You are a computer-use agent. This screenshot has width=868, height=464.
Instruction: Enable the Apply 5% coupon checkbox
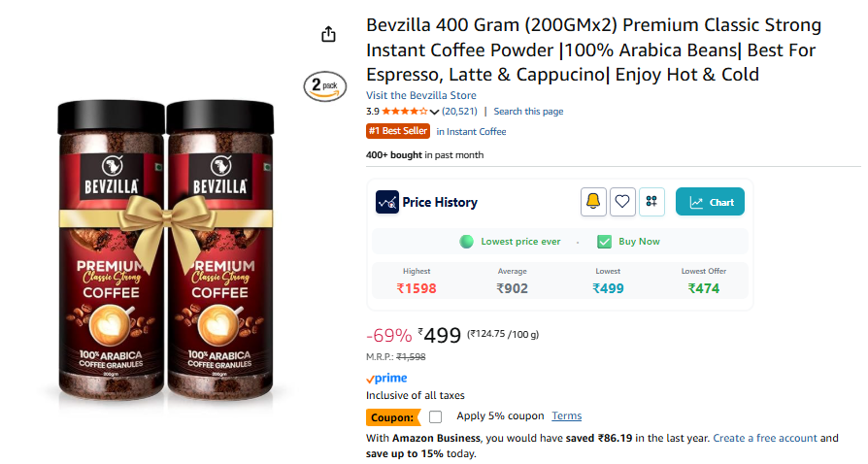[x=436, y=416]
